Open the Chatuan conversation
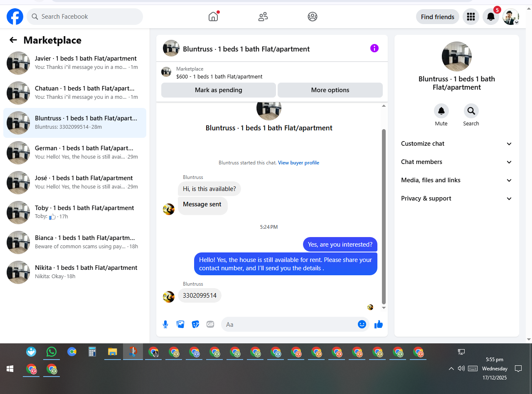Viewport: 532px width, 394px height. (75, 93)
